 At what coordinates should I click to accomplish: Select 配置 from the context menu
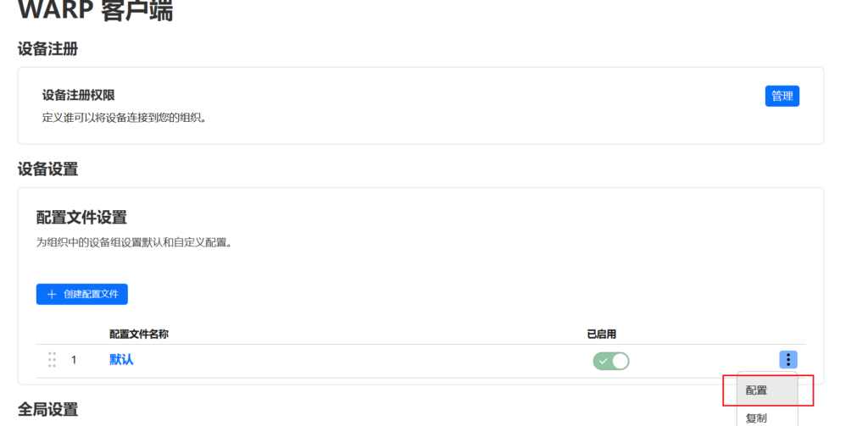click(757, 390)
